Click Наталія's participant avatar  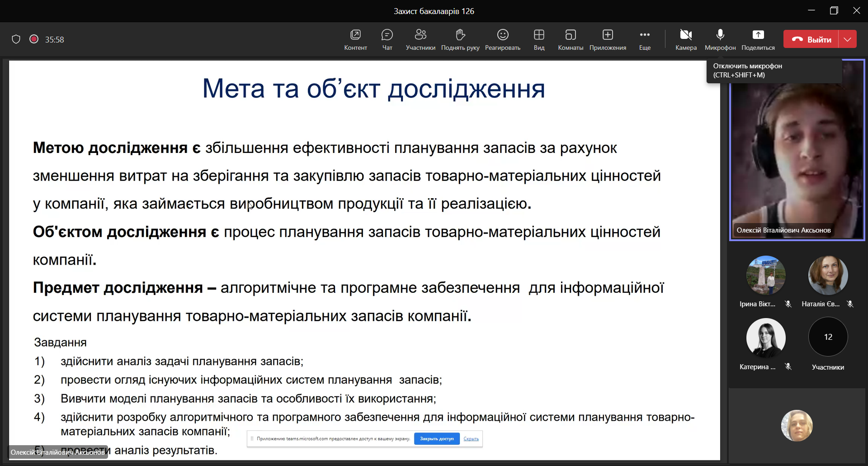(x=828, y=276)
